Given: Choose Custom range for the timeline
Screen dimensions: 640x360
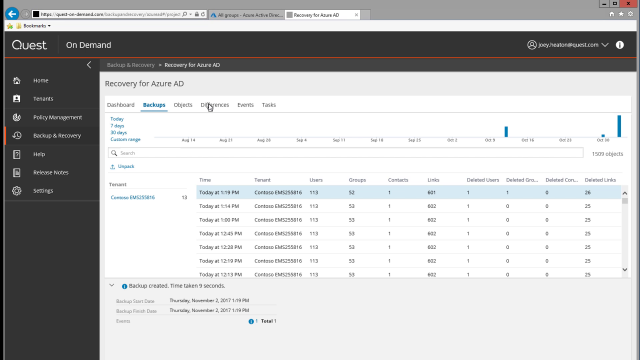Looking at the screenshot, I should pos(125,139).
